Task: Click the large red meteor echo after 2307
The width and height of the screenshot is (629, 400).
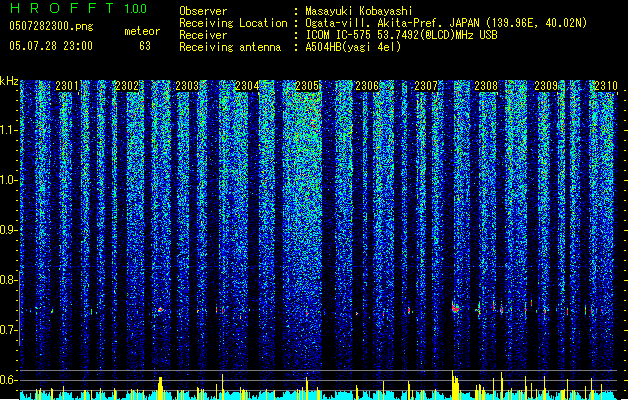Action: [x=455, y=308]
